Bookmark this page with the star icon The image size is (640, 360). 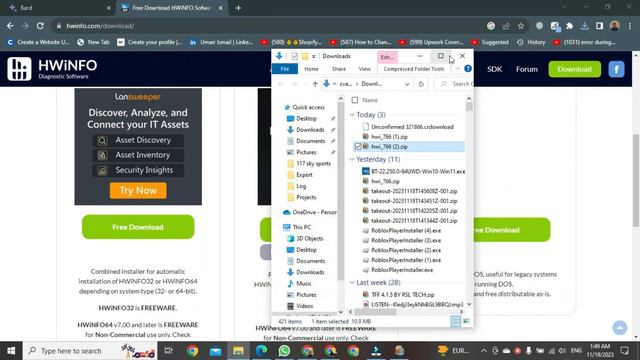(521, 26)
